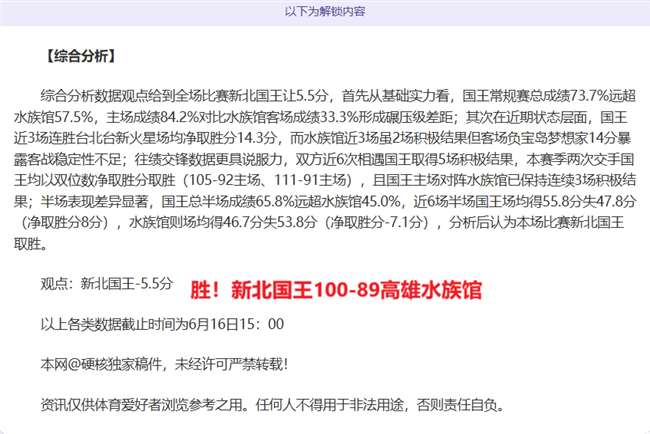Image resolution: width=650 pixels, height=434 pixels.
Task: Click the line starting '露客战稳定性不足'
Action: pyautogui.click(x=324, y=159)
